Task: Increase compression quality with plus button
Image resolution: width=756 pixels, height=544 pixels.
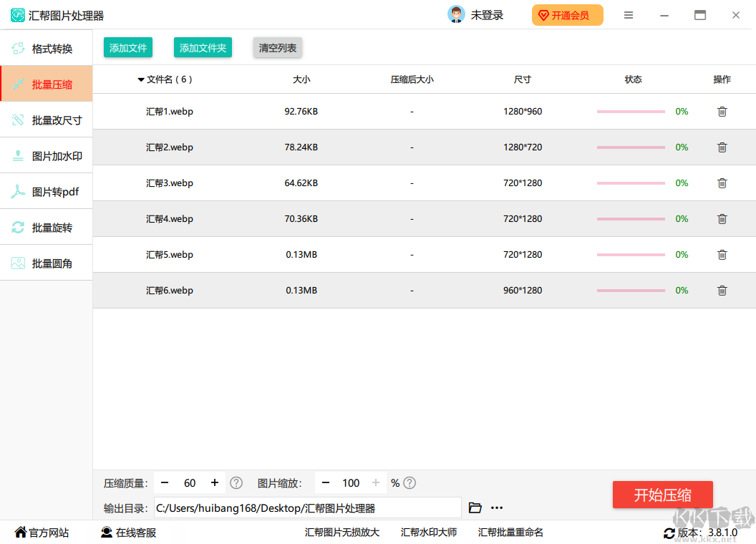Action: (x=214, y=483)
